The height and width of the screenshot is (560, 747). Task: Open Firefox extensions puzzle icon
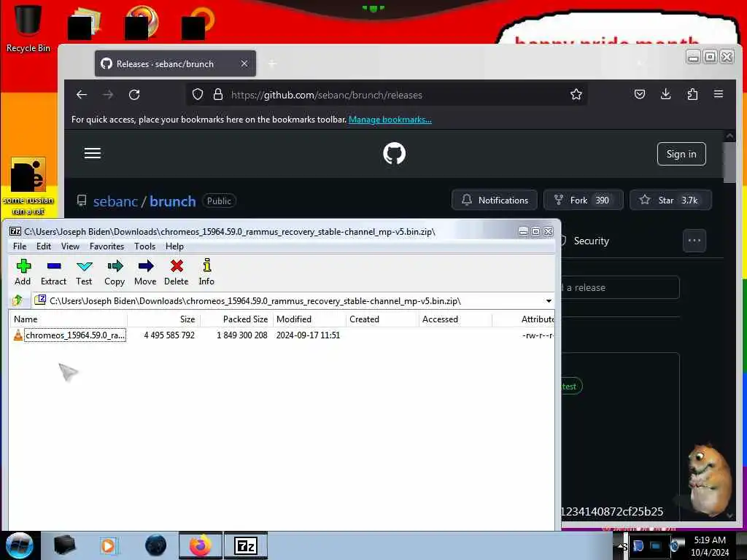coord(692,94)
